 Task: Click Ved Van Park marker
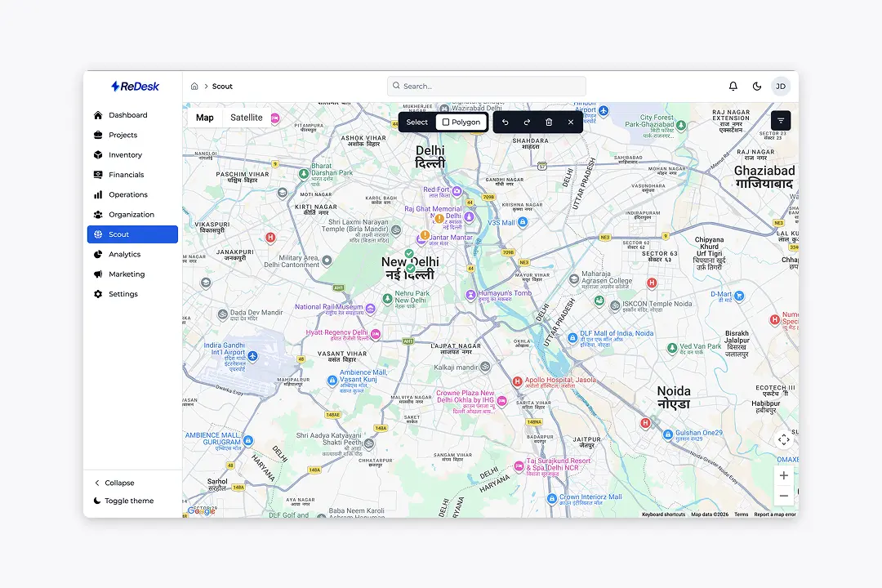click(x=671, y=348)
